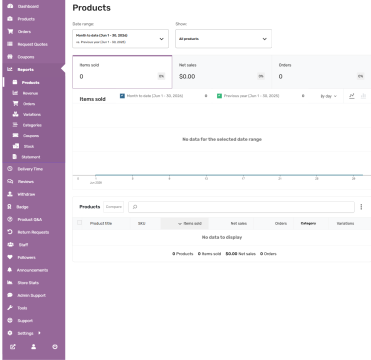This screenshot has height=360, width=371.
Task: Open Products report in Reports submenu
Action: tap(30, 83)
